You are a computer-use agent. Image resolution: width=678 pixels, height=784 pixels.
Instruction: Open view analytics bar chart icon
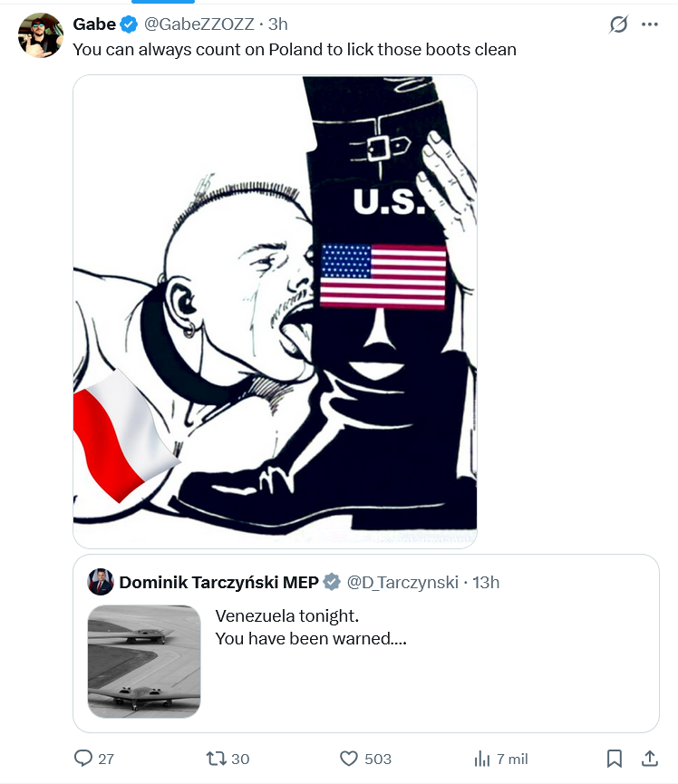tap(482, 759)
